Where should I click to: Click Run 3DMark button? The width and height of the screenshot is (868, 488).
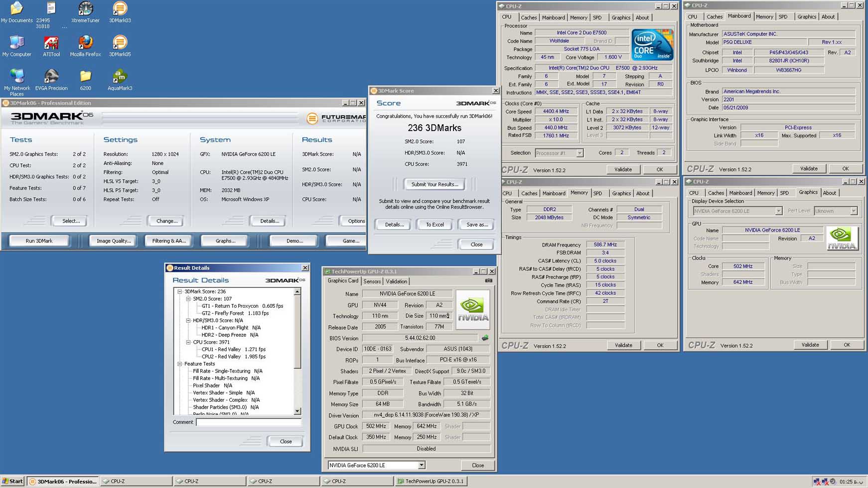[x=39, y=241]
